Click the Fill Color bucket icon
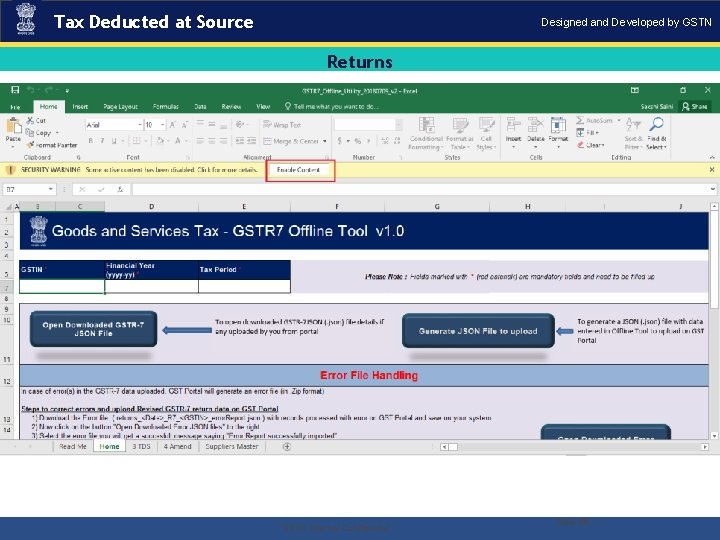This screenshot has width=720, height=540. point(160,141)
